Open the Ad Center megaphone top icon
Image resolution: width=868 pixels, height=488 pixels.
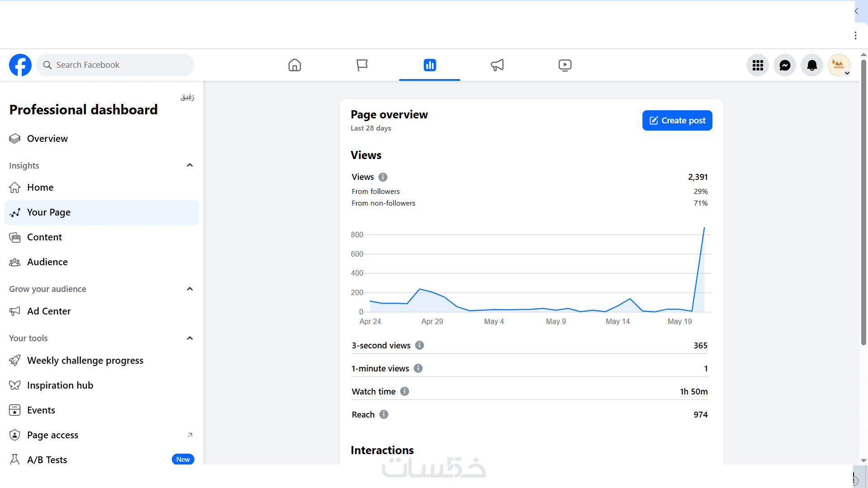coord(497,65)
